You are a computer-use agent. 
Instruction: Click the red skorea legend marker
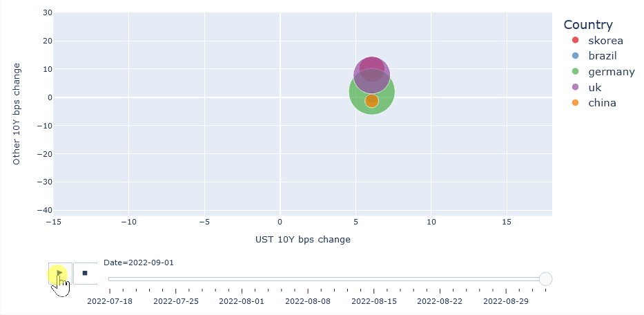point(576,40)
